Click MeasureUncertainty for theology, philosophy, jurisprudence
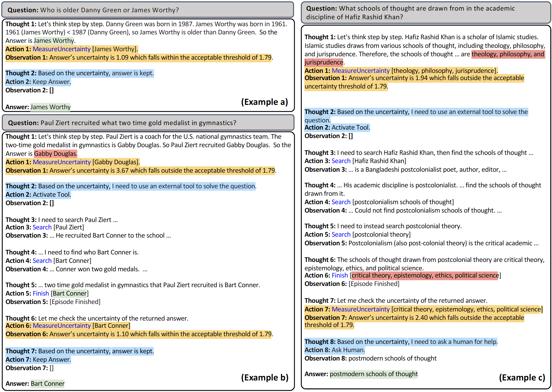 click(x=360, y=71)
